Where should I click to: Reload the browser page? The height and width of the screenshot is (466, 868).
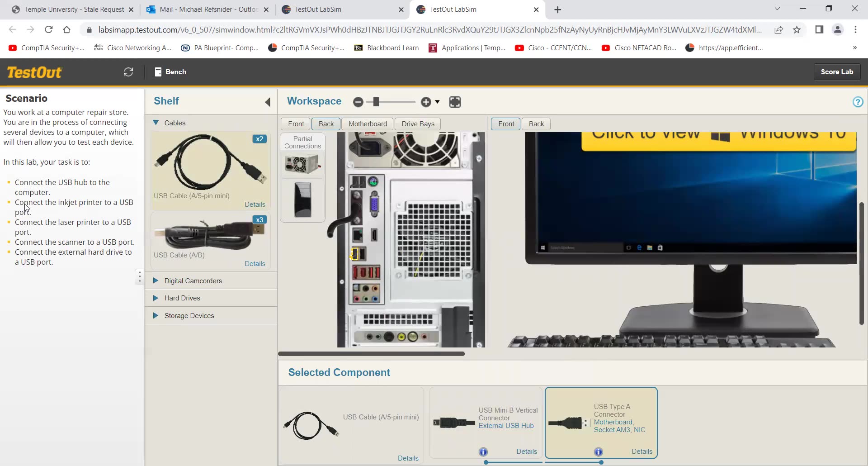[x=49, y=29]
